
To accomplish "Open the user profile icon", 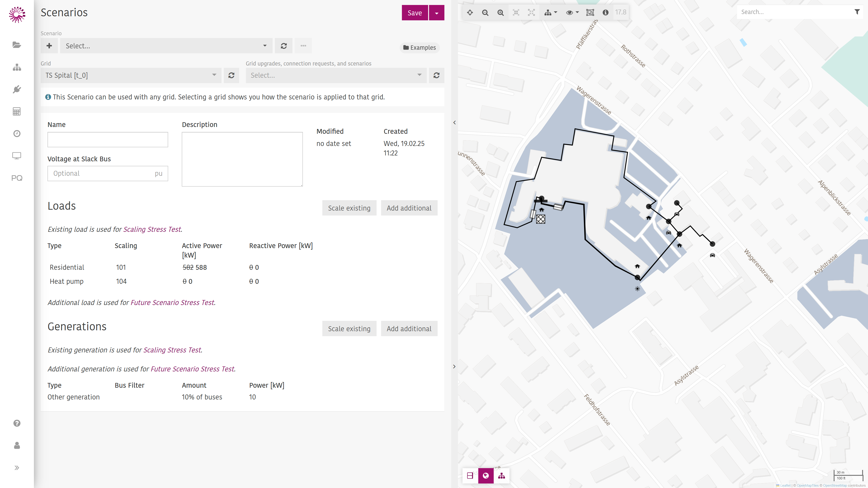I will [x=17, y=446].
